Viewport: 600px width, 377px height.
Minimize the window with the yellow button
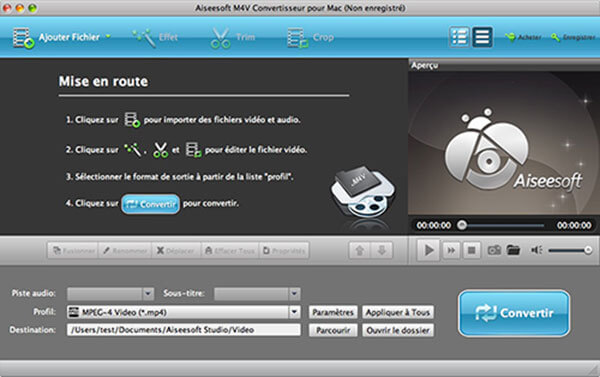(x=20, y=8)
